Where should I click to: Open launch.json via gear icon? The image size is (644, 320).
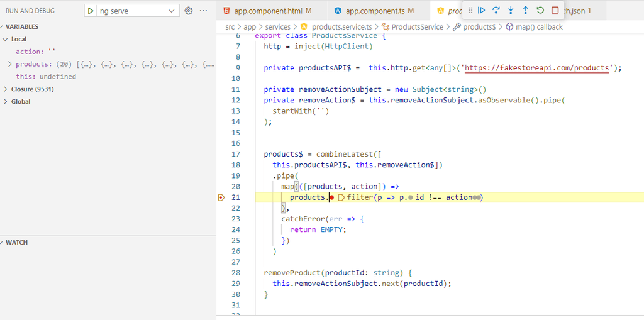click(188, 11)
